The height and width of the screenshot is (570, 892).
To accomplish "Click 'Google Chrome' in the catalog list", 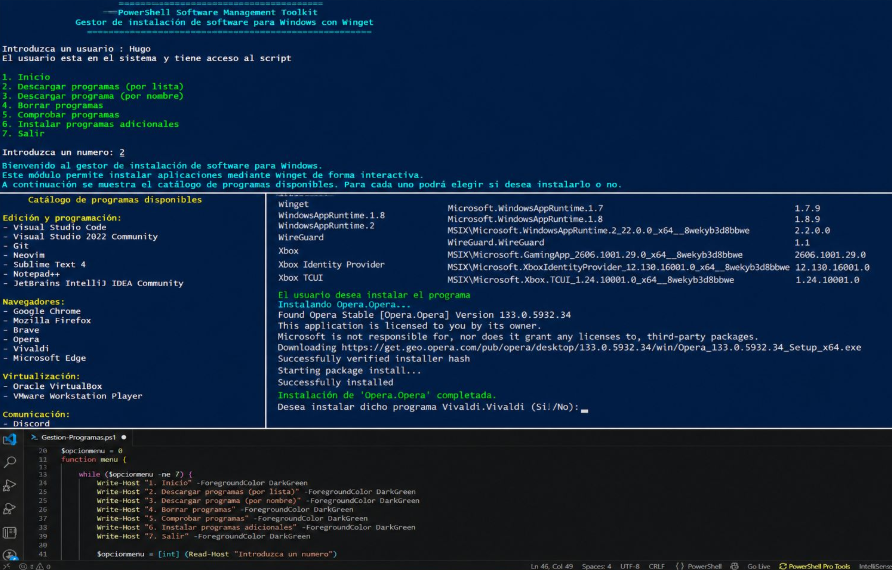I will click(47, 311).
